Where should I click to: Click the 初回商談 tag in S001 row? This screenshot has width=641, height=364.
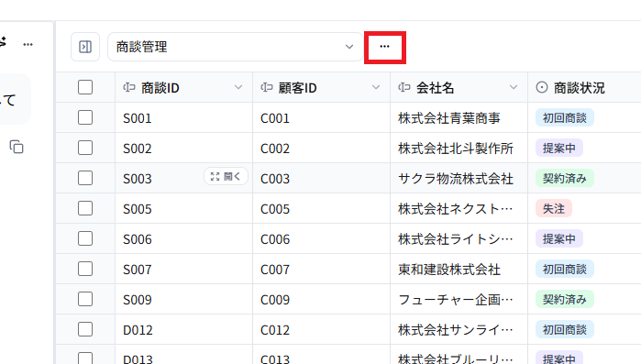(565, 117)
